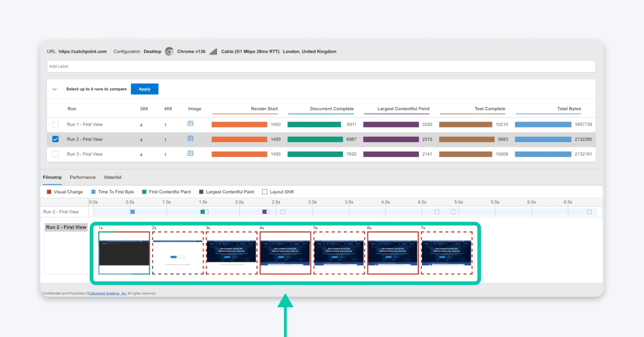Open the Run 3 image icon
644x337 pixels.
coord(190,153)
